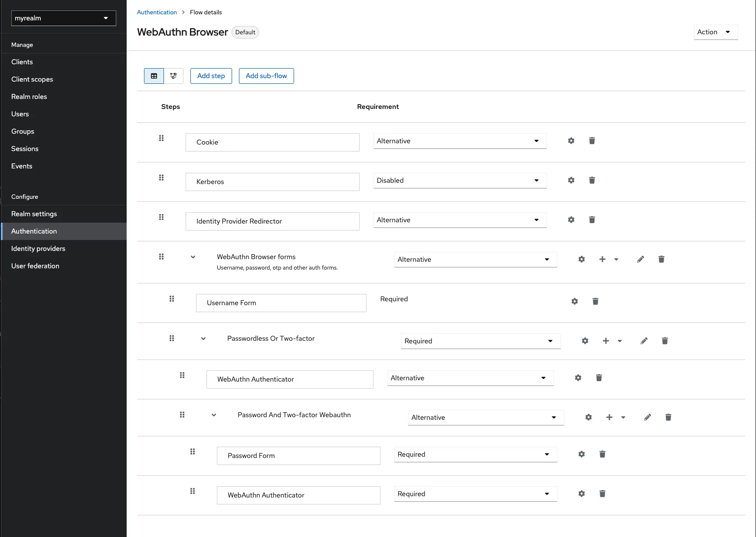
Task: Open Realm settings from sidebar
Action: click(x=34, y=214)
